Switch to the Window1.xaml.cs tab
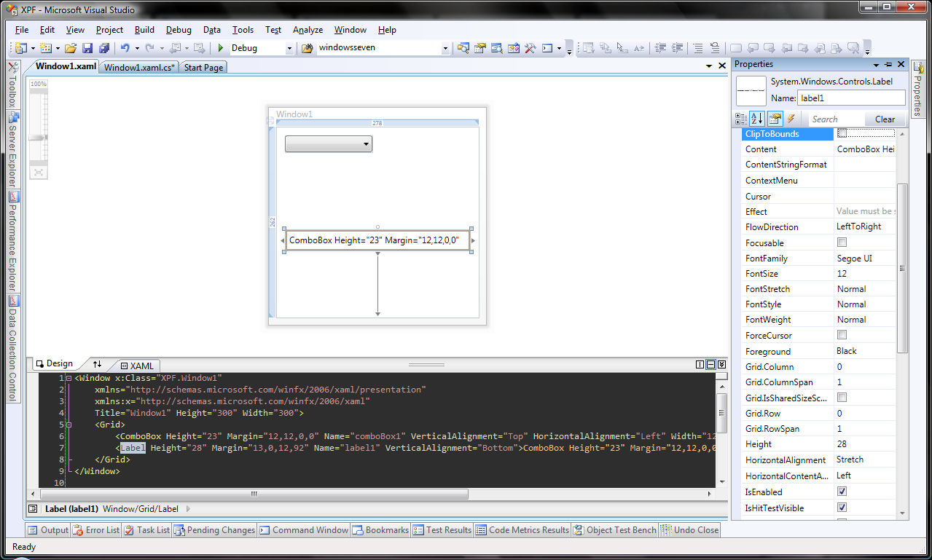 [139, 67]
